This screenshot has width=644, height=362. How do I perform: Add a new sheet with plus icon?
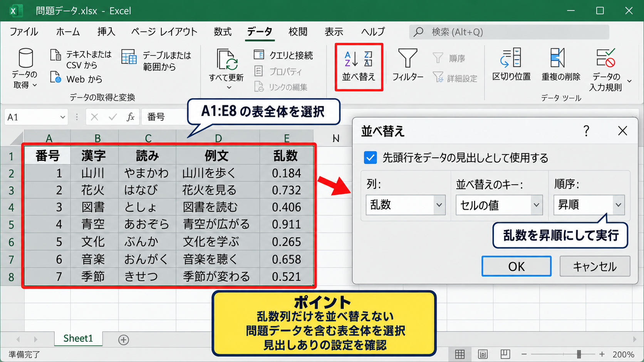point(124,340)
